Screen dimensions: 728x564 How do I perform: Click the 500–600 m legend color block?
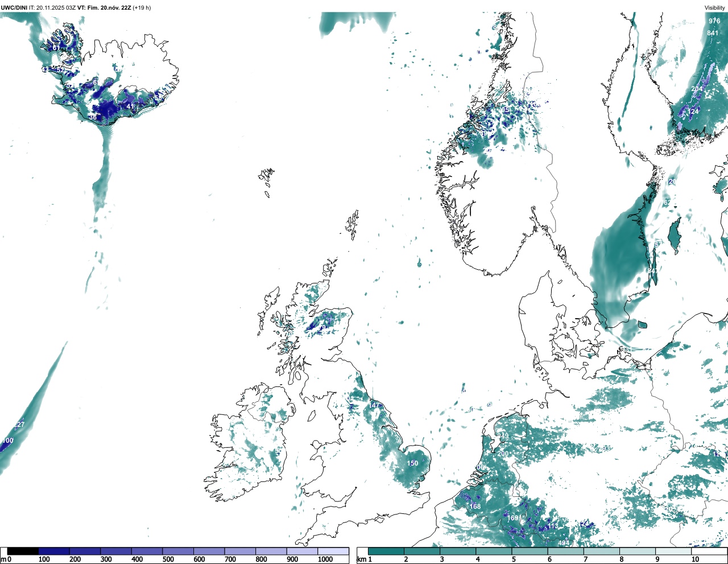pyautogui.click(x=178, y=551)
